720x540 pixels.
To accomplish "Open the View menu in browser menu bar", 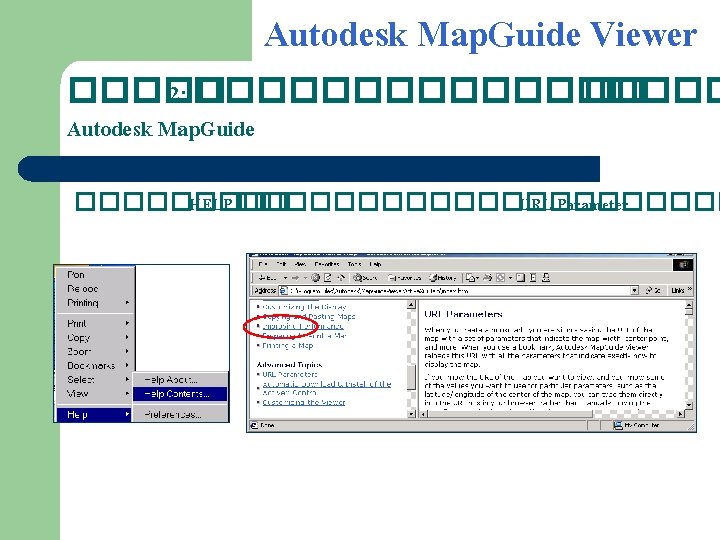I will (300, 264).
